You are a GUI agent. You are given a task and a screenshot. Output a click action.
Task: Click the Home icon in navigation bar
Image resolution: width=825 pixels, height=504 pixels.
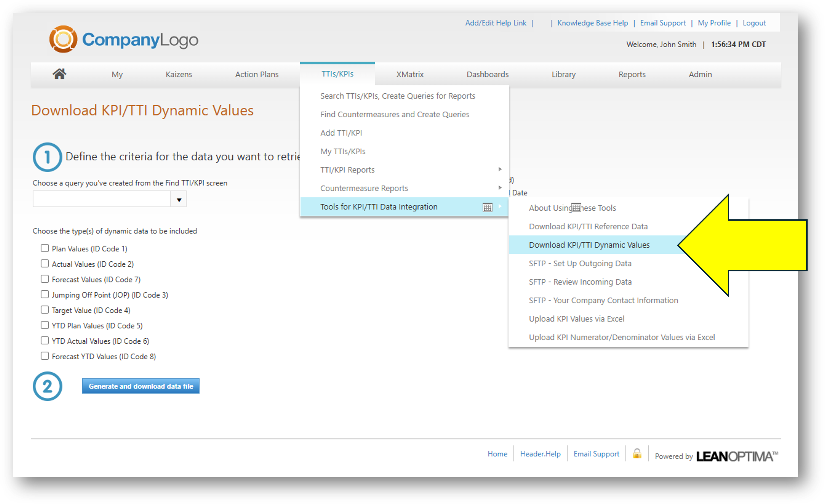(x=59, y=74)
